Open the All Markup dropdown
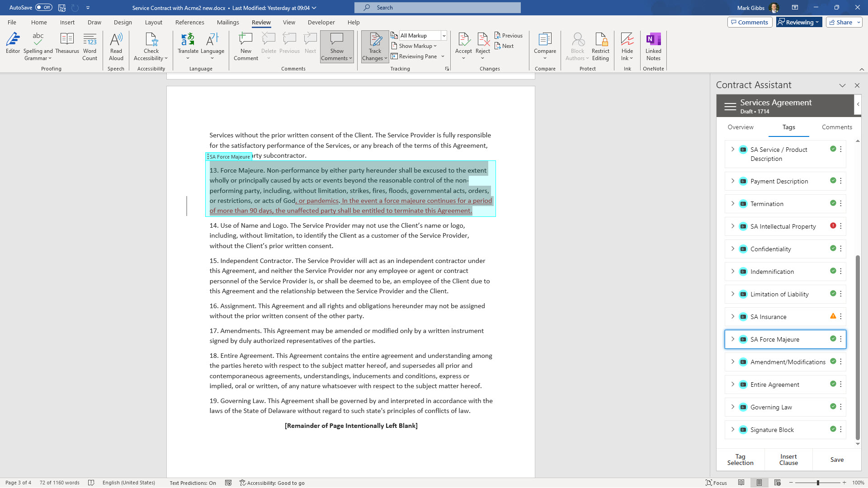Screen dimensions: 868x488 pos(443,35)
